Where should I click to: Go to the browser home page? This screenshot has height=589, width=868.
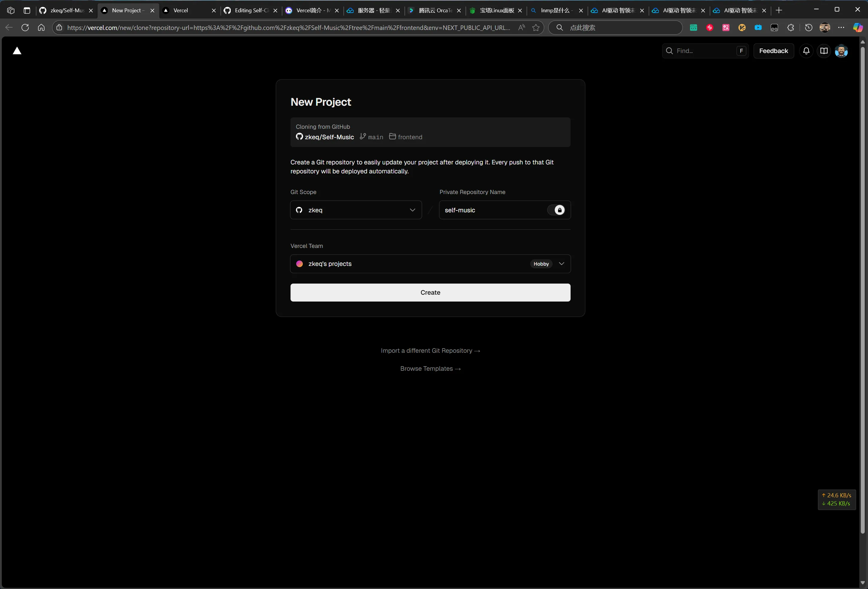coord(41,27)
